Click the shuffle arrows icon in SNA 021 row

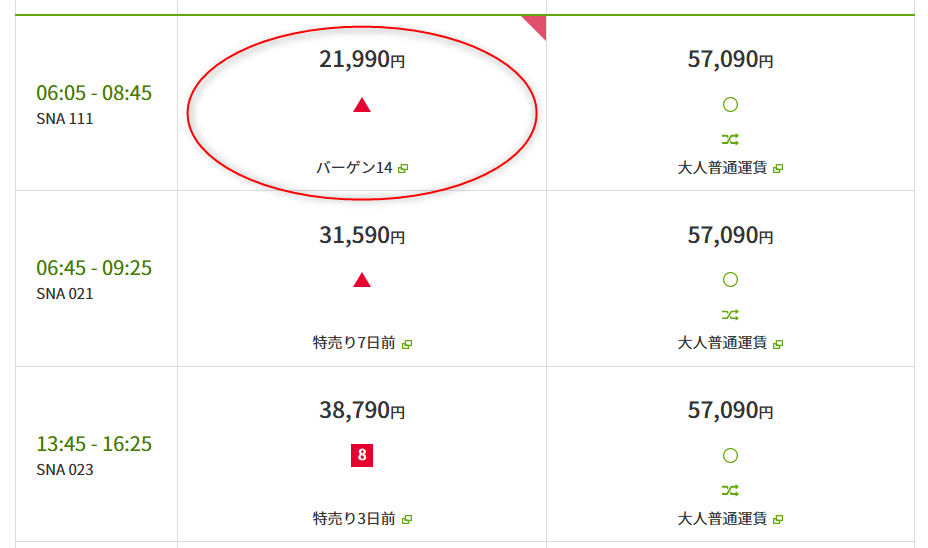point(730,315)
